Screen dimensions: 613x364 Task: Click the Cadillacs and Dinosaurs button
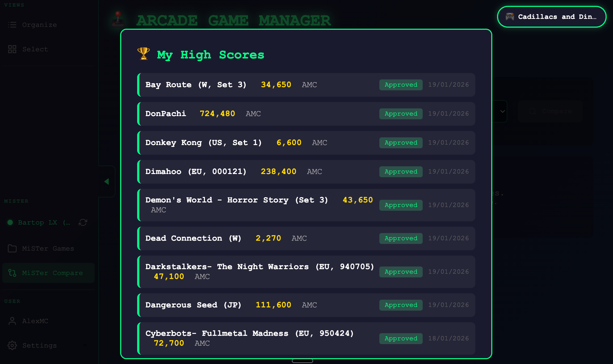click(x=552, y=16)
